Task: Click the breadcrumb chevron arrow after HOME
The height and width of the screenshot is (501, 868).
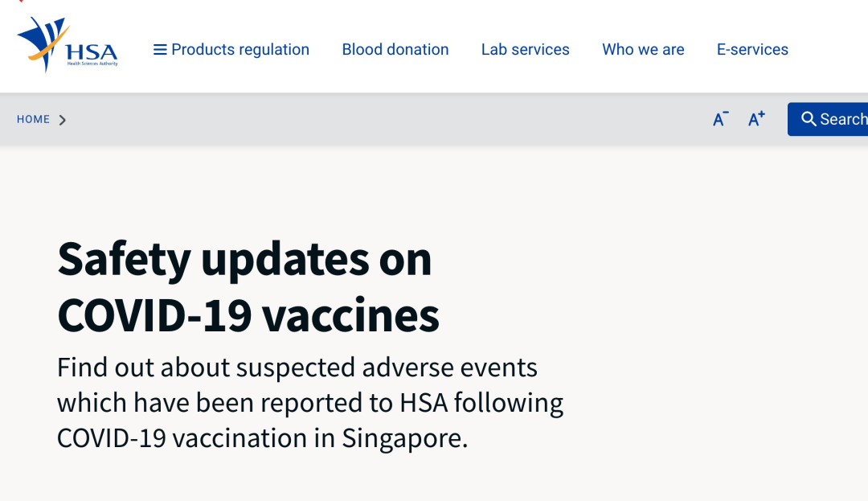Action: pyautogui.click(x=63, y=120)
